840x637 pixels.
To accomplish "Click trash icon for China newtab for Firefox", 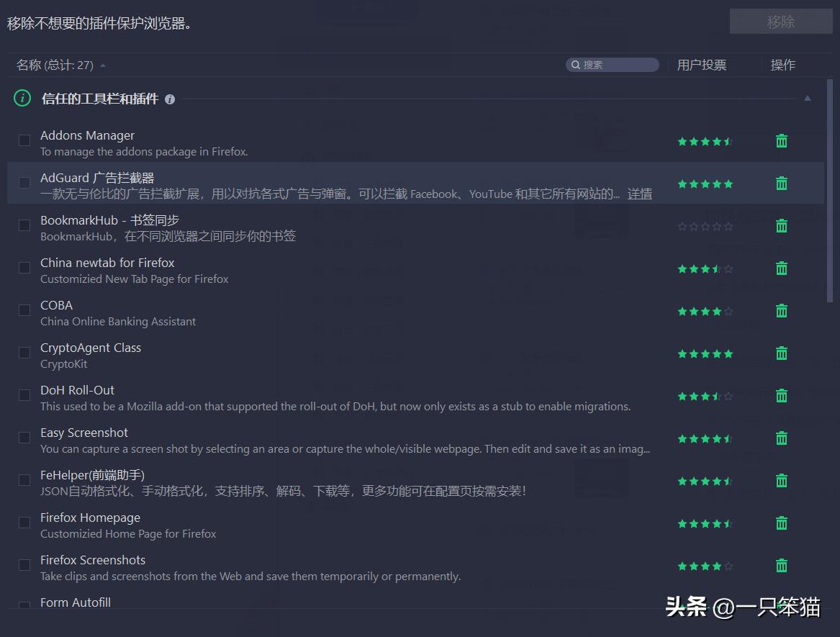I will coord(782,268).
